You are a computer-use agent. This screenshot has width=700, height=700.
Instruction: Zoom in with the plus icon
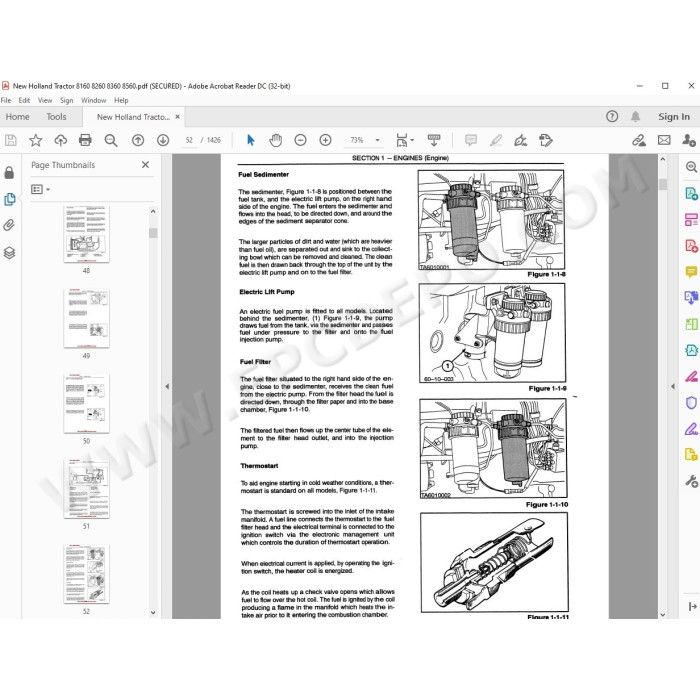[x=325, y=140]
